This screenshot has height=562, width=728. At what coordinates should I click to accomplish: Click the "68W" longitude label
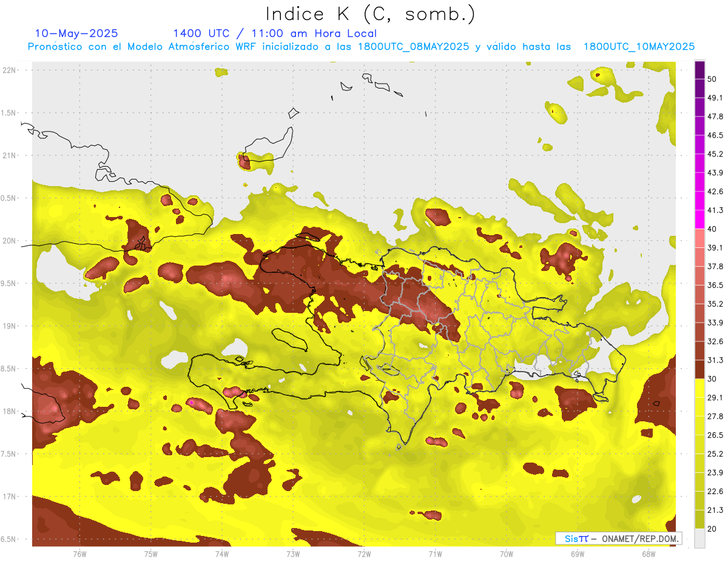click(649, 554)
